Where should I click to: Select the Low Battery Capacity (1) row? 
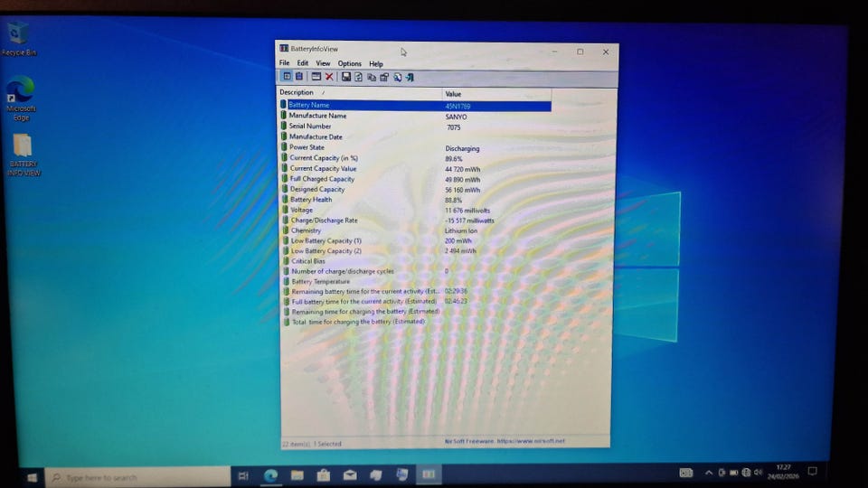click(x=416, y=240)
